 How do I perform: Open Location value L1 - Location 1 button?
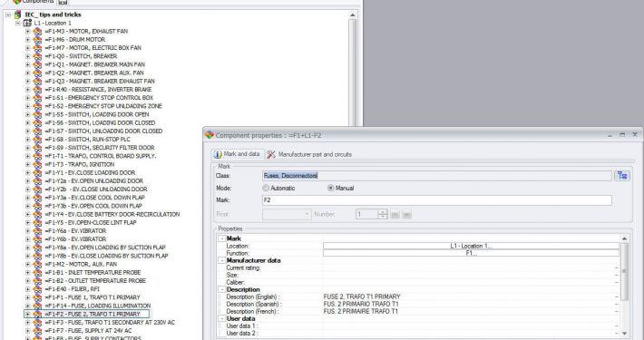(x=471, y=246)
